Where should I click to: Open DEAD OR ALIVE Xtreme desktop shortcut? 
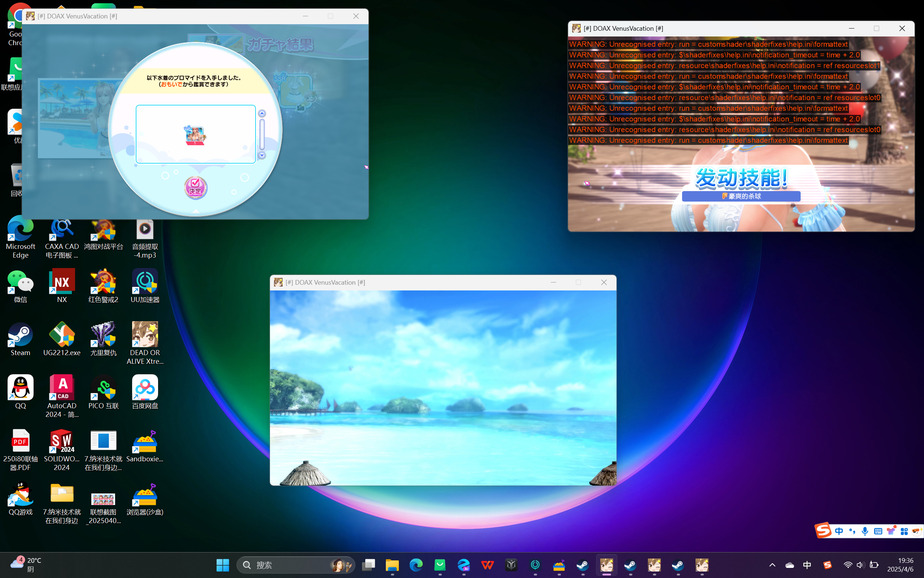(x=145, y=343)
